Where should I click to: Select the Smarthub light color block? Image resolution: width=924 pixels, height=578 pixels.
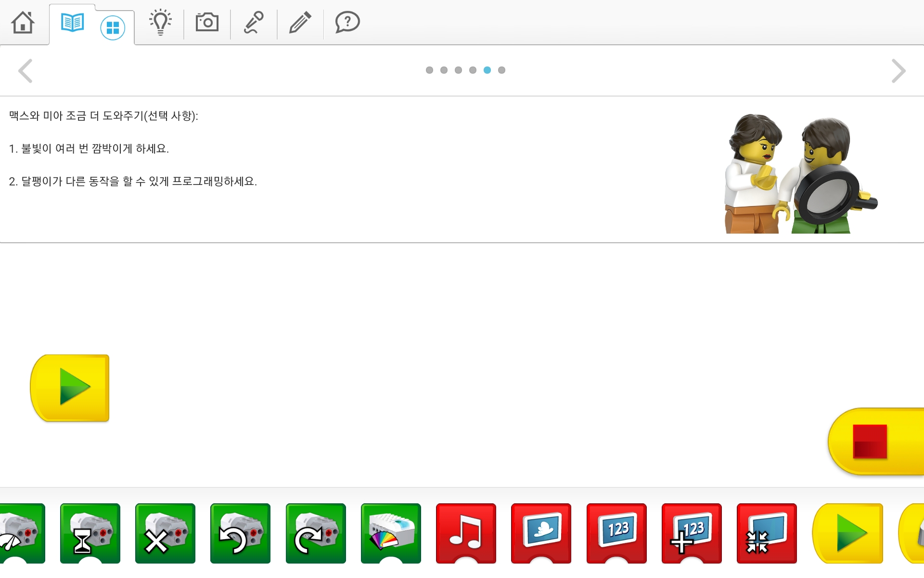point(391,533)
